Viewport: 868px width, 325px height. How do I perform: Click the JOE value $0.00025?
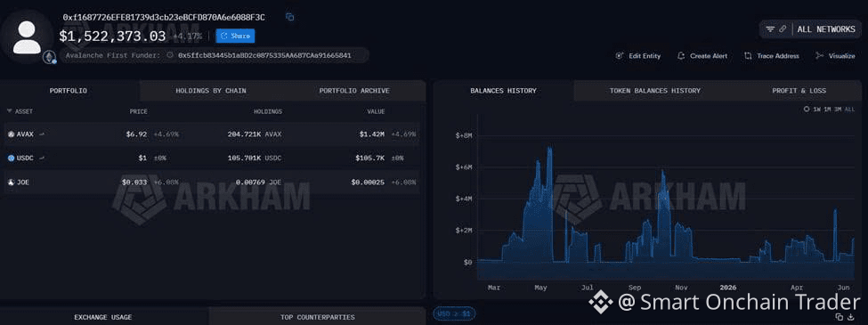(368, 182)
